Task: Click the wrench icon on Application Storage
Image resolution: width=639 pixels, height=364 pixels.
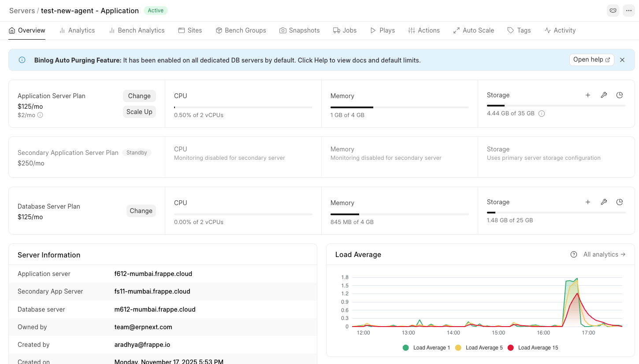Action: [604, 95]
